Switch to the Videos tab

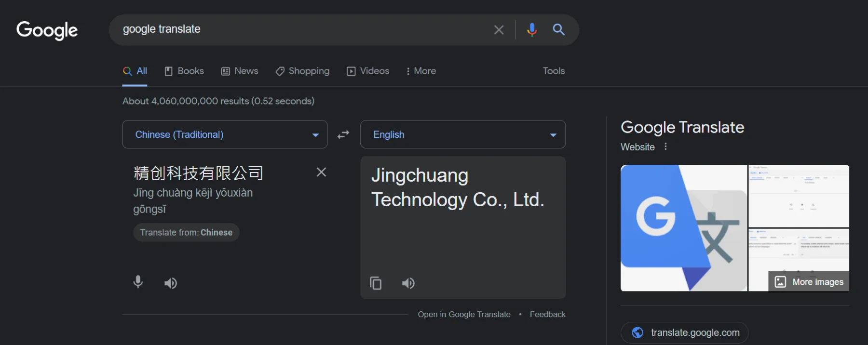coord(368,71)
